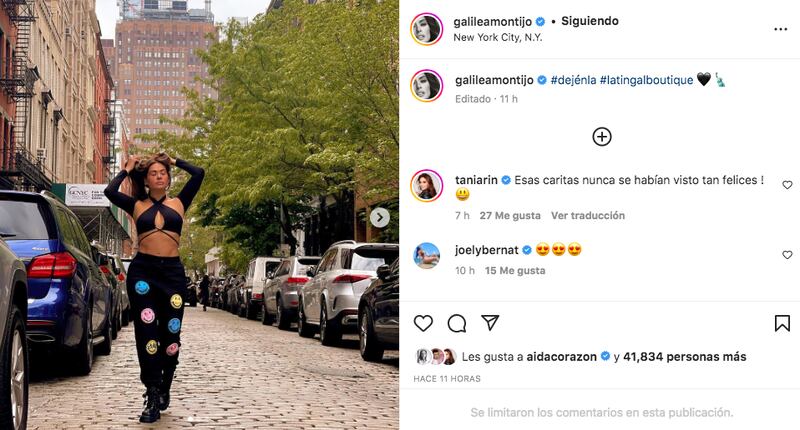Like taniarin's comment with small heart
Screen dimensions: 800x430
787,185
